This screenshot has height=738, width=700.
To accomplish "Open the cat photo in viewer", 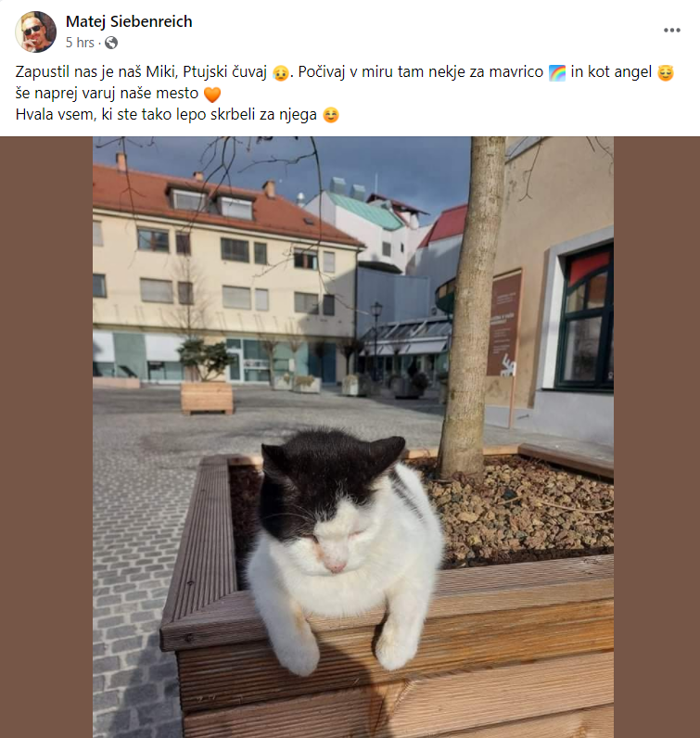I will [353, 438].
